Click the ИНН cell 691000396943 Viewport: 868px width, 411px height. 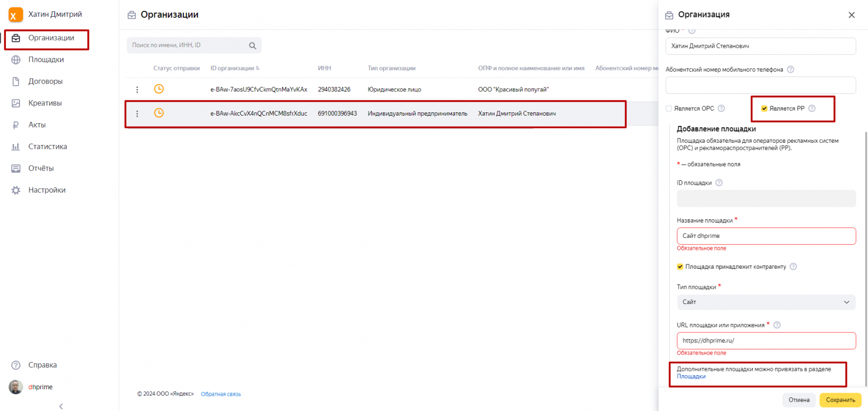tap(337, 113)
